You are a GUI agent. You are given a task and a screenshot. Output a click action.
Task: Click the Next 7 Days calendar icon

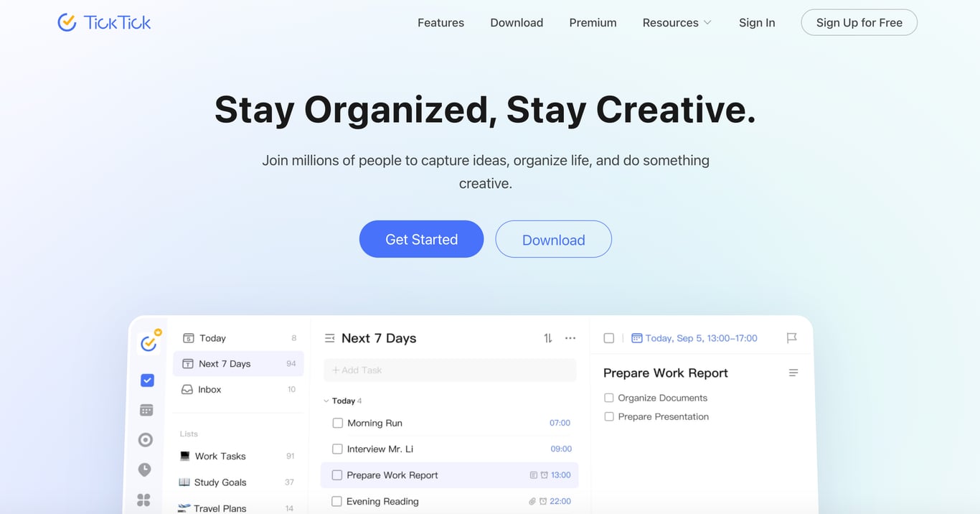[x=187, y=364]
